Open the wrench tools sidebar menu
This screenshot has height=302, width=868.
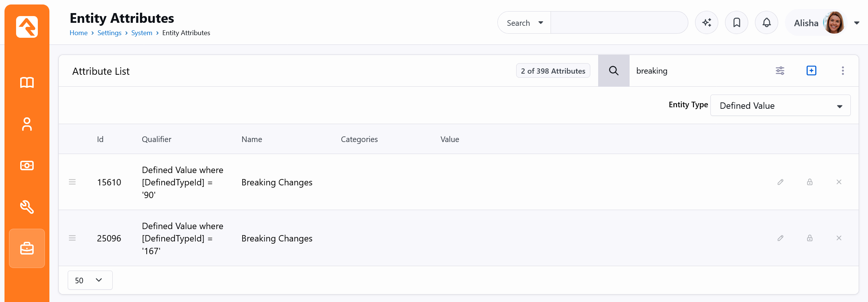(27, 207)
